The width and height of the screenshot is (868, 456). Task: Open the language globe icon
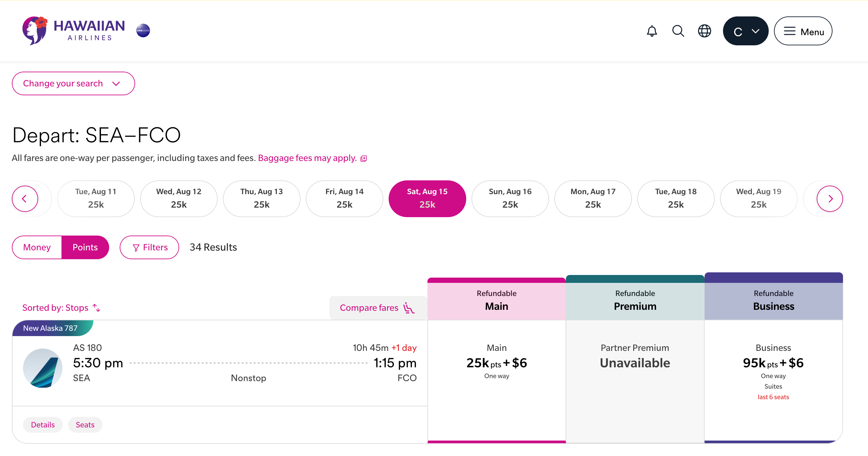[x=704, y=31]
